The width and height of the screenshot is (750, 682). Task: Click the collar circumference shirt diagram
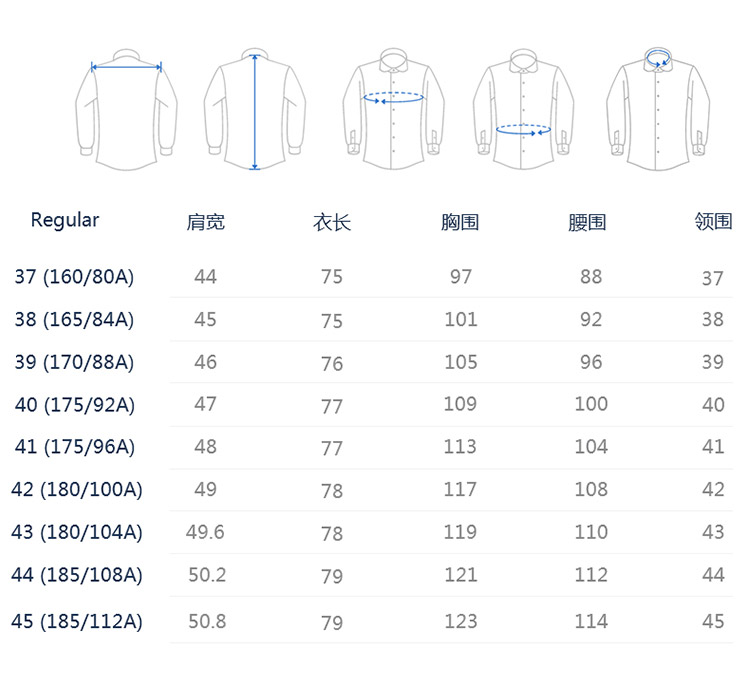pyautogui.click(x=659, y=108)
